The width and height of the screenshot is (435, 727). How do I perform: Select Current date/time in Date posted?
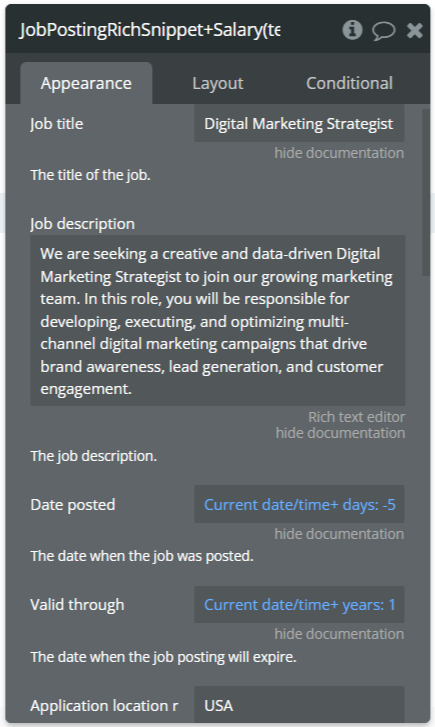click(x=267, y=504)
